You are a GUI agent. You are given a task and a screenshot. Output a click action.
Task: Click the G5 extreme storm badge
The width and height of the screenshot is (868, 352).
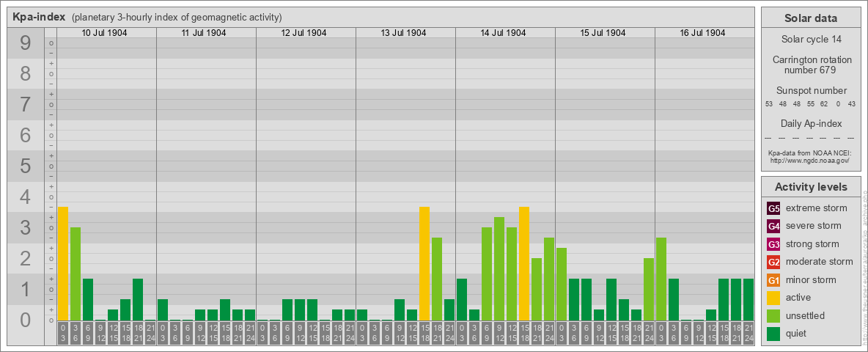[x=773, y=209]
